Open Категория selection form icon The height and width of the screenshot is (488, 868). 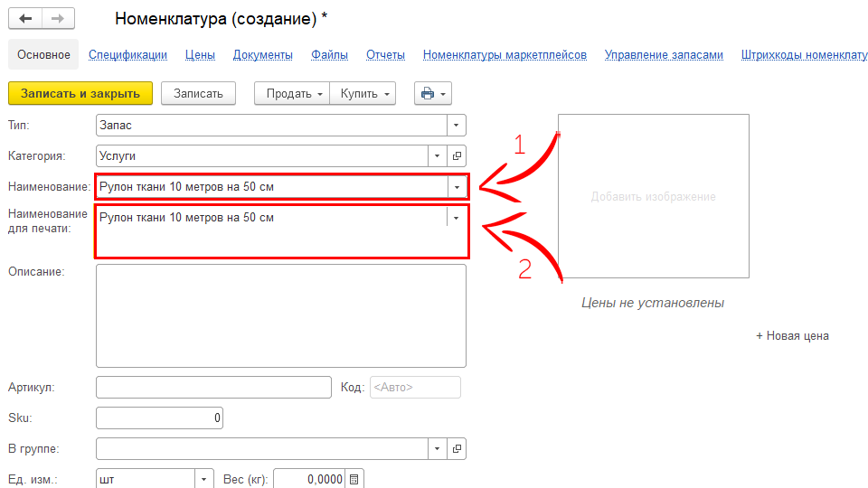pos(457,155)
